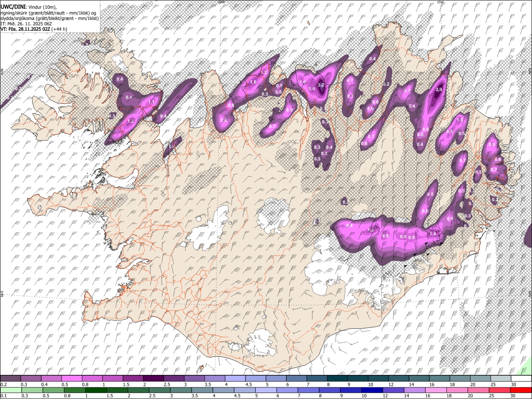This screenshot has height=399, width=532.
Task: Select the 4–4.5 light periwinkle swatch, top row
Action: point(235,378)
